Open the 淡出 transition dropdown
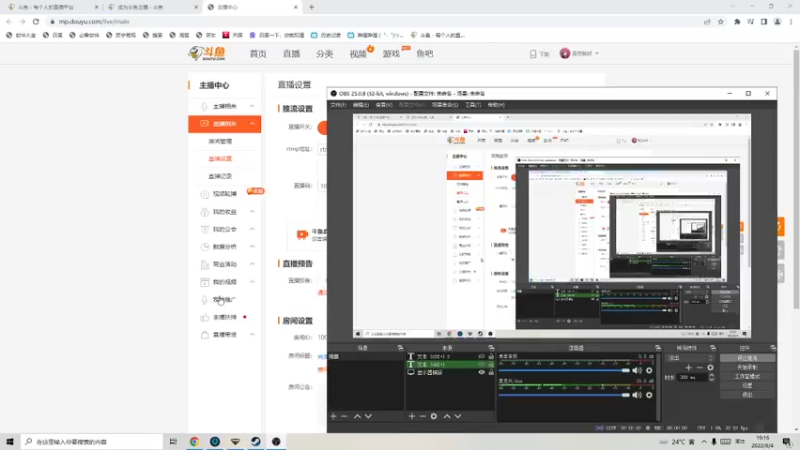The height and width of the screenshot is (450, 800). click(690, 358)
